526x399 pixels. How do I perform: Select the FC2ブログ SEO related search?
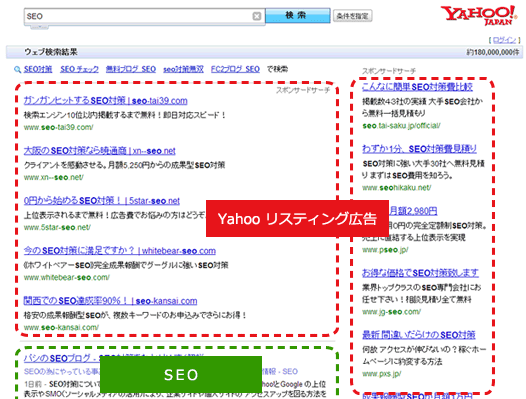pyautogui.click(x=235, y=69)
